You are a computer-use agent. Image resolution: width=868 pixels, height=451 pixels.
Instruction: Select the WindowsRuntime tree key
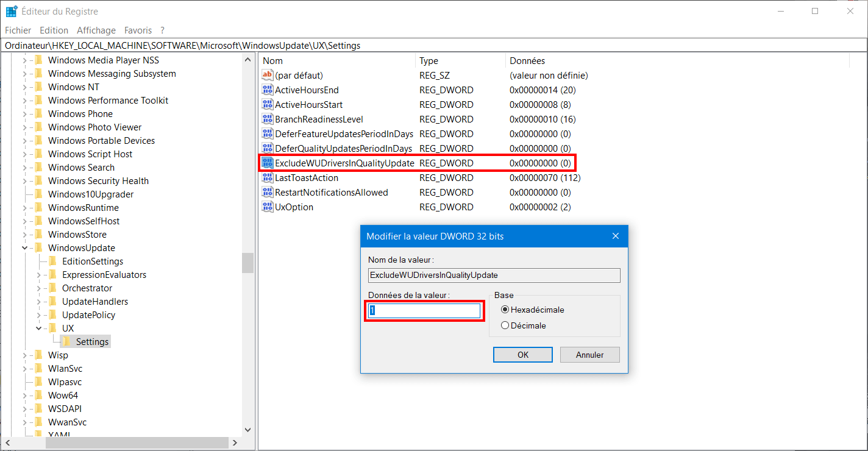click(84, 207)
